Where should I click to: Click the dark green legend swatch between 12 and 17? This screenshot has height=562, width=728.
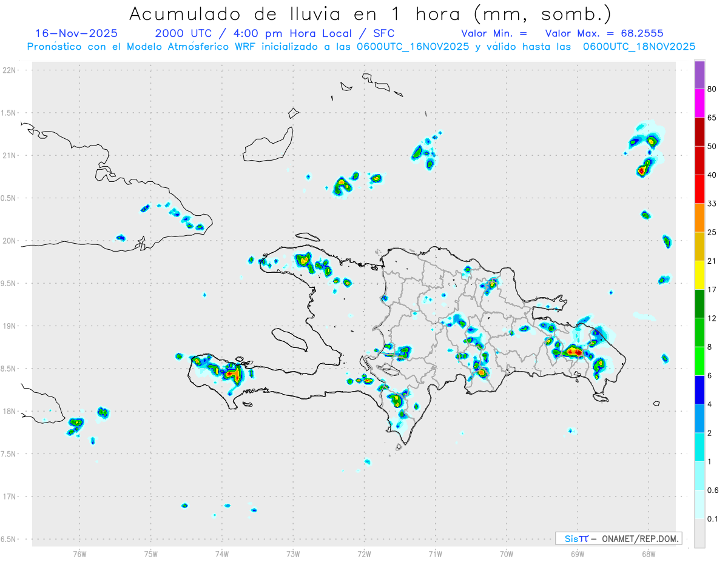pos(699,304)
